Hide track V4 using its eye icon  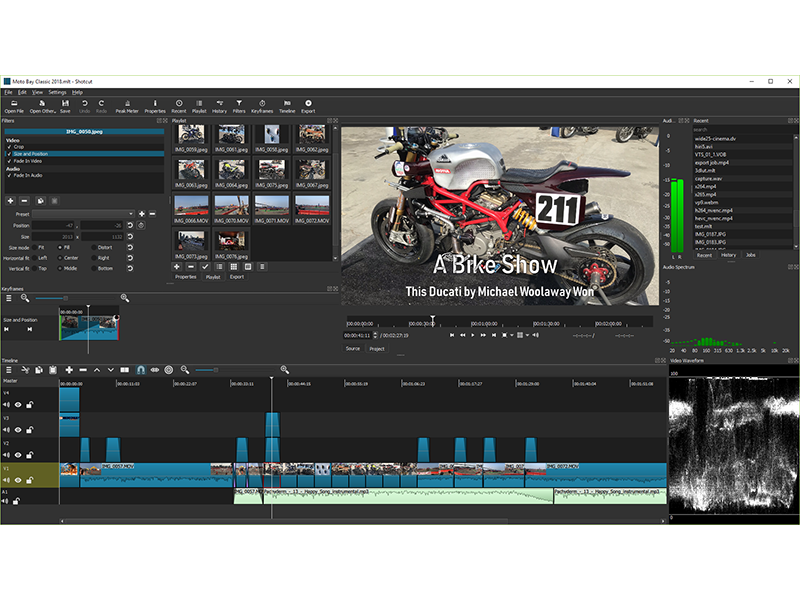(x=18, y=405)
